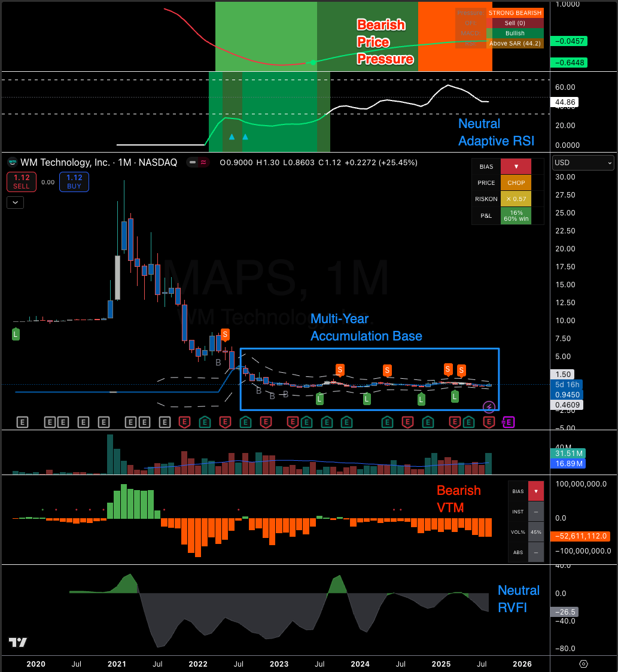618x672 pixels.
Task: Expand the collapsed indicator legend chevron
Action: click(15, 202)
